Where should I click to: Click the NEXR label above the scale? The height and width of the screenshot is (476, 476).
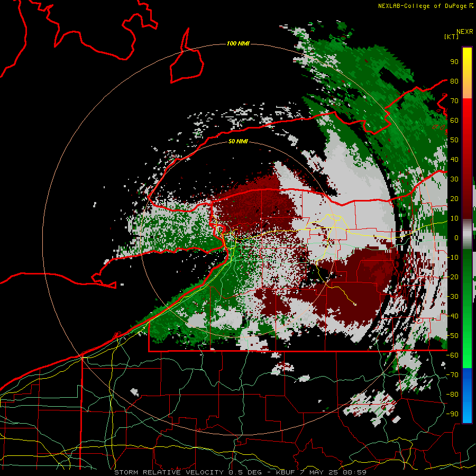click(x=464, y=32)
